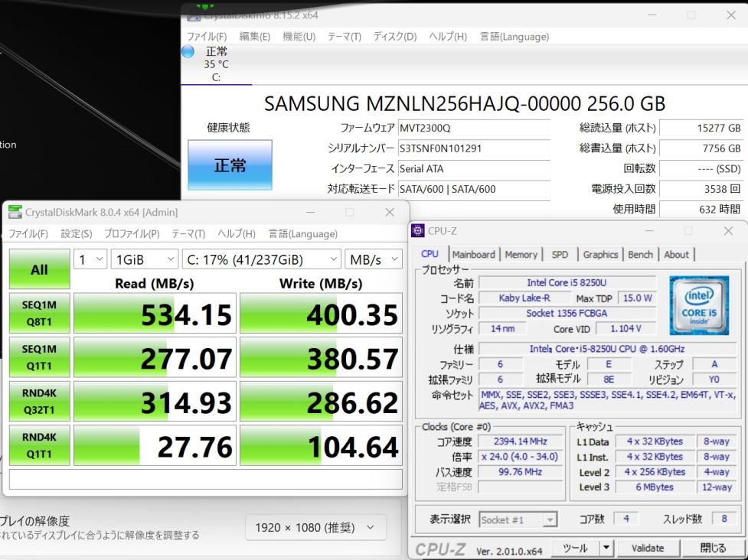
Task: Open ファイル(F) menu in CrystalDiskInfo
Action: coord(207,37)
